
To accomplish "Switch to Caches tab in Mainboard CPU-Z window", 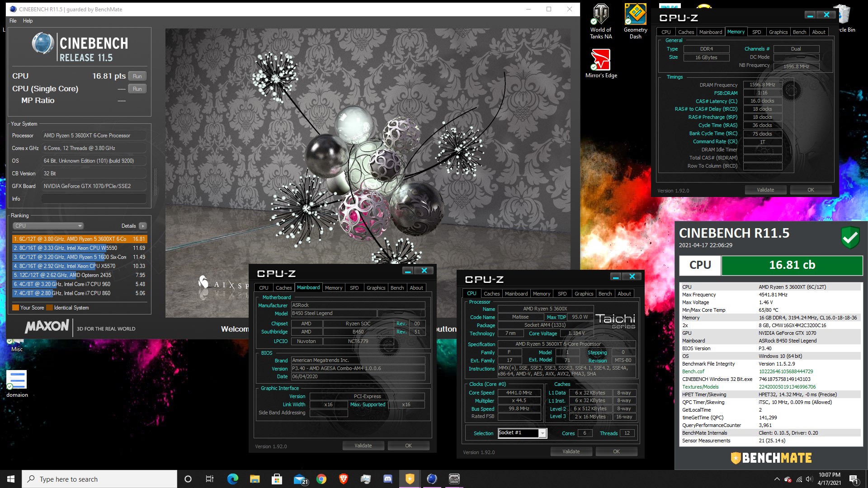I will pos(283,288).
